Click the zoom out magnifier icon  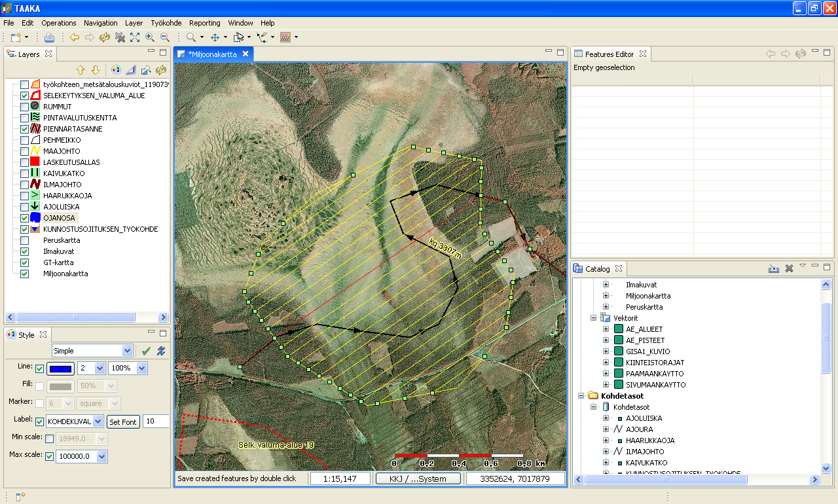click(x=165, y=37)
